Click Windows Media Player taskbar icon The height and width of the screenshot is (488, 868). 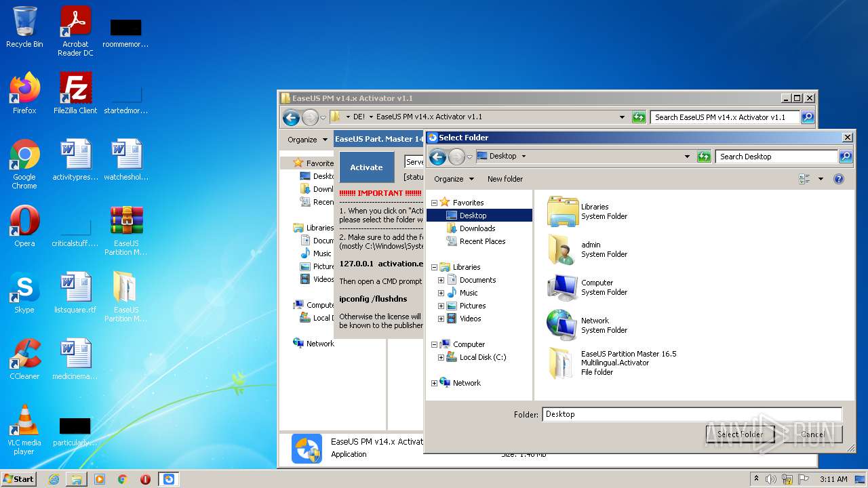[100, 479]
